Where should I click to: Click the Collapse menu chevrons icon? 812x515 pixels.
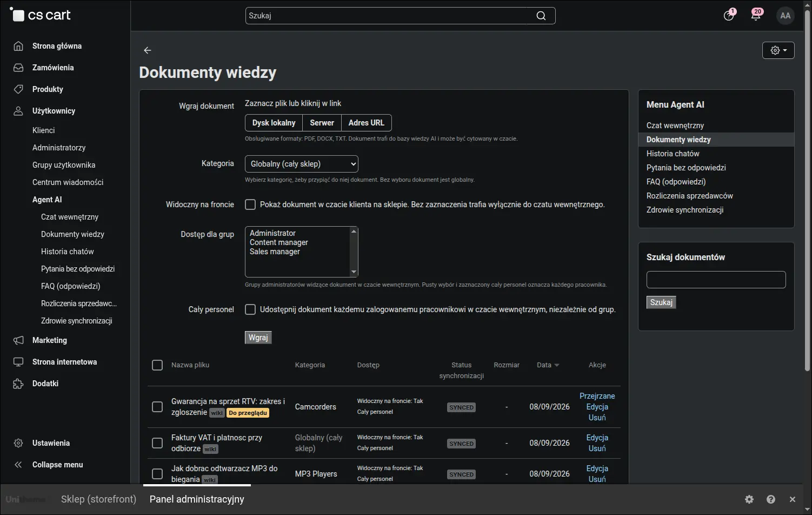pyautogui.click(x=18, y=465)
